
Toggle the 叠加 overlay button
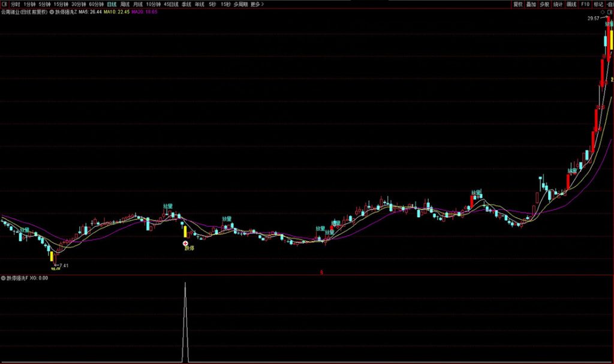point(531,4)
